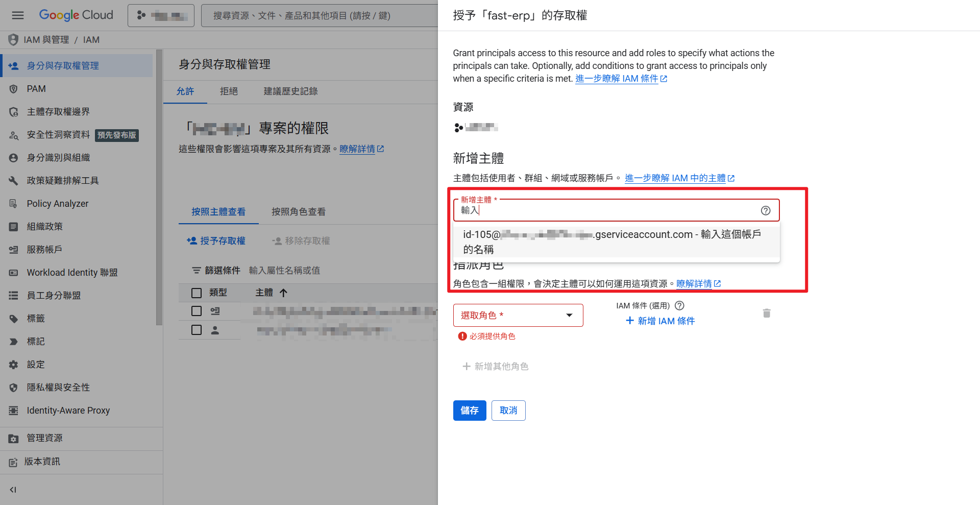This screenshot has width=980, height=505.
Task: Open the 進一步瞭解 IAM 條件 link
Action: [617, 78]
